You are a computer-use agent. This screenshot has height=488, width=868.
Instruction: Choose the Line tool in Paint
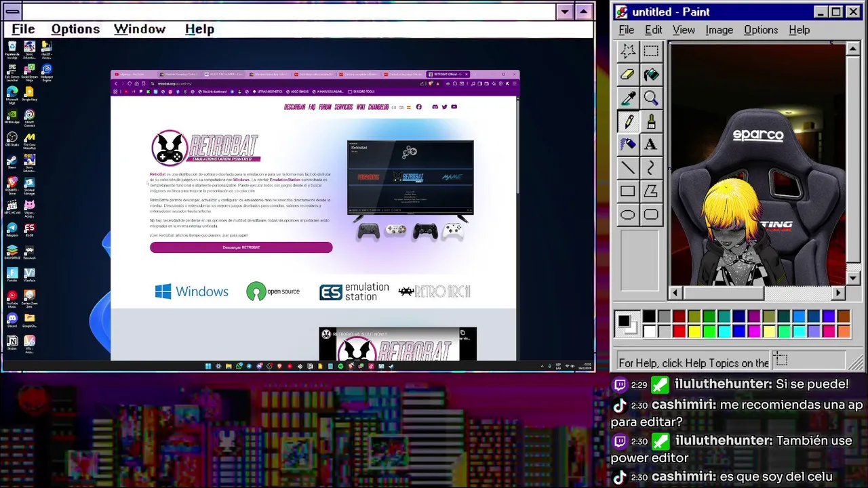pyautogui.click(x=628, y=167)
